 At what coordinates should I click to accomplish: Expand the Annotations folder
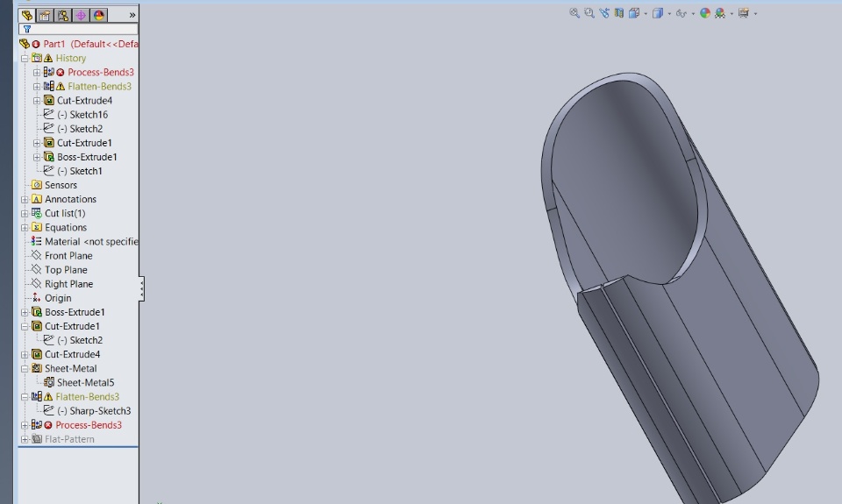pos(25,199)
